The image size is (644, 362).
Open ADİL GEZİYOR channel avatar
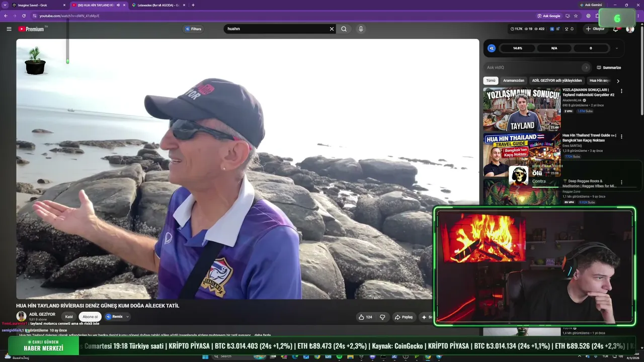(x=21, y=316)
